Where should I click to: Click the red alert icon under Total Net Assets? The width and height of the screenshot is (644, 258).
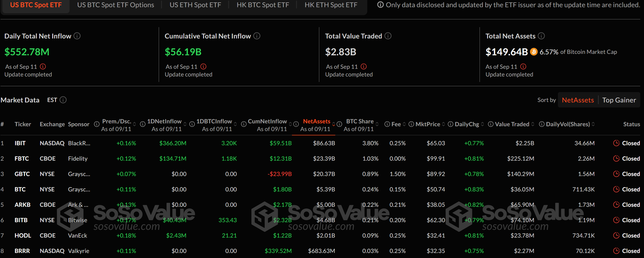[x=523, y=66]
